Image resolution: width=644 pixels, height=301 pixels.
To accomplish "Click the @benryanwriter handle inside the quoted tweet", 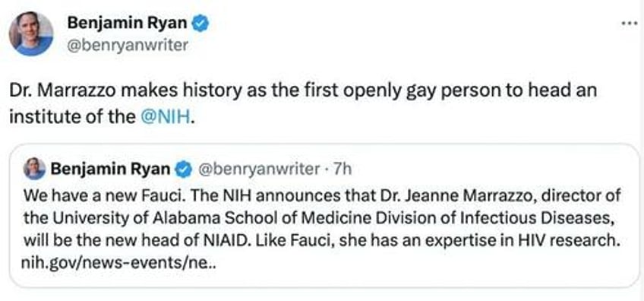I will [x=259, y=169].
